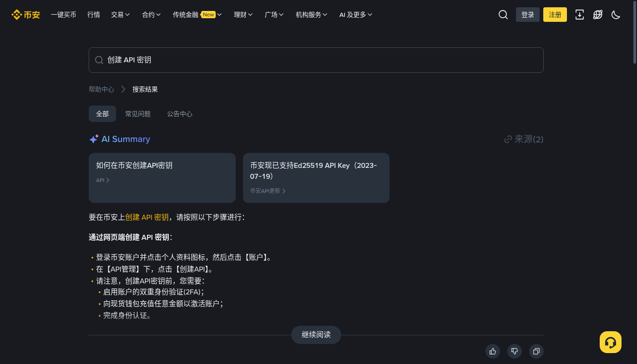Viewport: 637px width, 364px height.
Task: Focus the 创建 API 密钥 search field
Action: tap(316, 60)
